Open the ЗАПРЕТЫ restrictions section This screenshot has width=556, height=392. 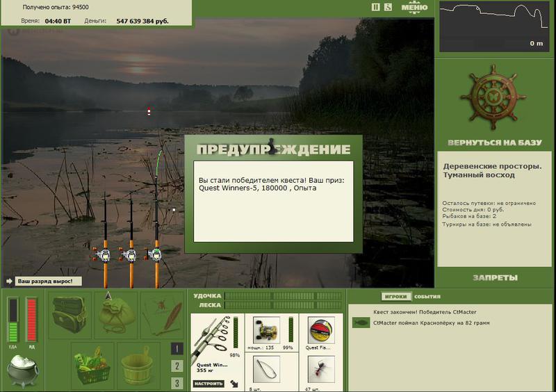point(495,278)
